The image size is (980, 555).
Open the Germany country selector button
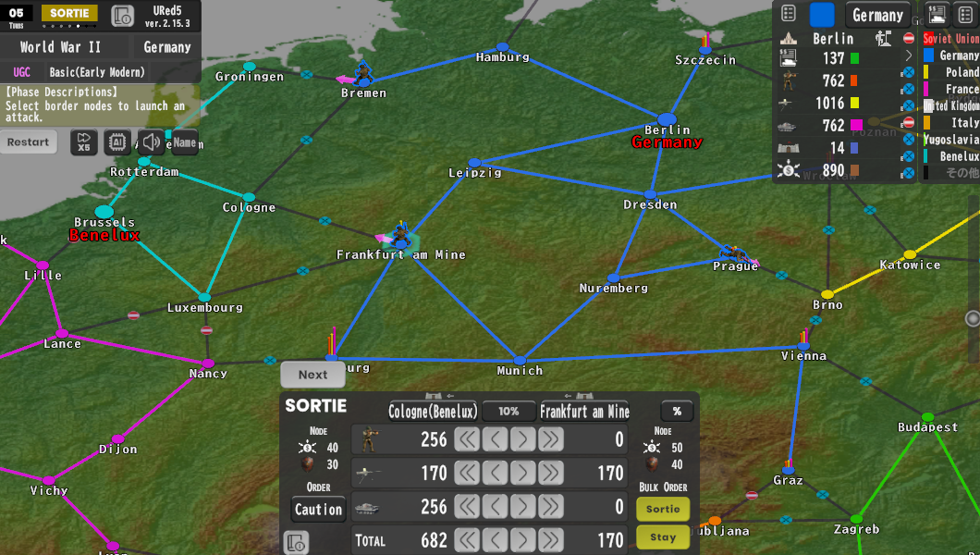(877, 15)
